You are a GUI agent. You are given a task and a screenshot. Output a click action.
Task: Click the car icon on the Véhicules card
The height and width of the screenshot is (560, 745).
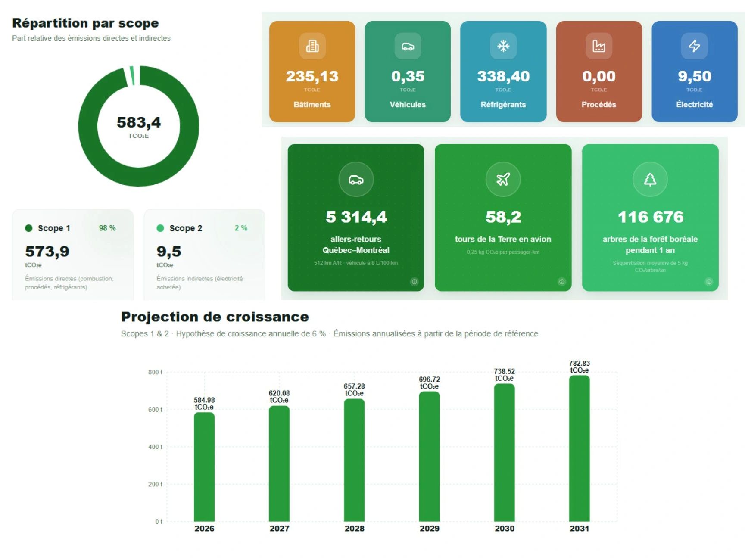(x=408, y=46)
